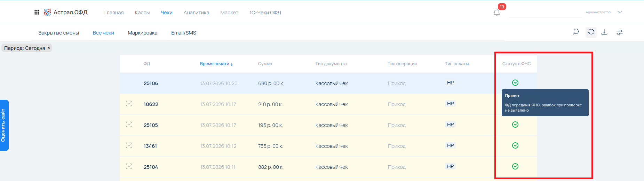
Task: Remove the Период: Сегодня filter chip
Action: pyautogui.click(x=49, y=48)
